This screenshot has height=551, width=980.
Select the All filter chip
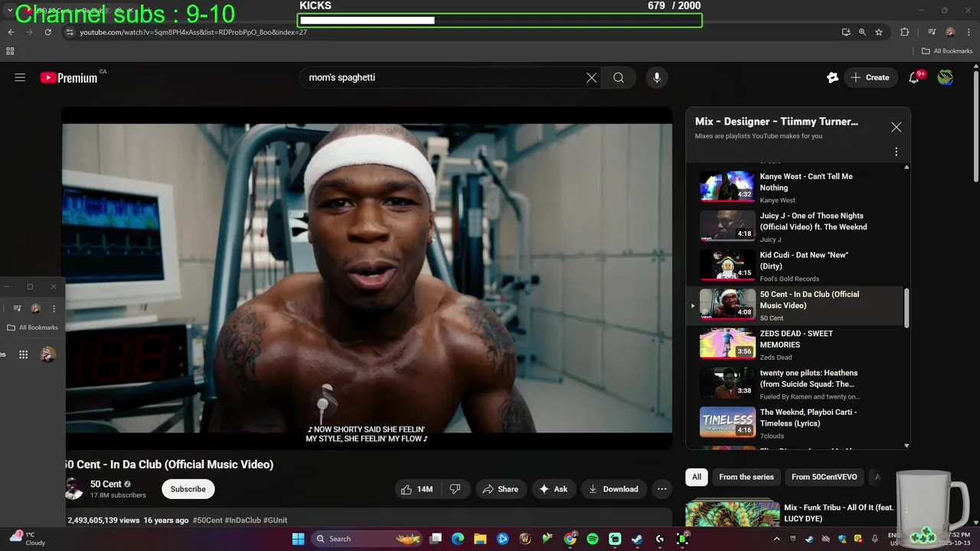697,477
